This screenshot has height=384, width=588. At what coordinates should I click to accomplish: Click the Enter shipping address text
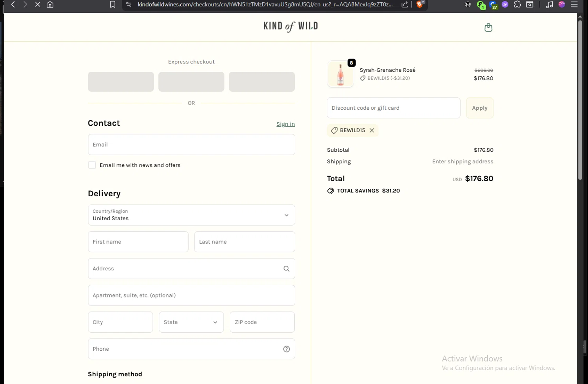[463, 161]
